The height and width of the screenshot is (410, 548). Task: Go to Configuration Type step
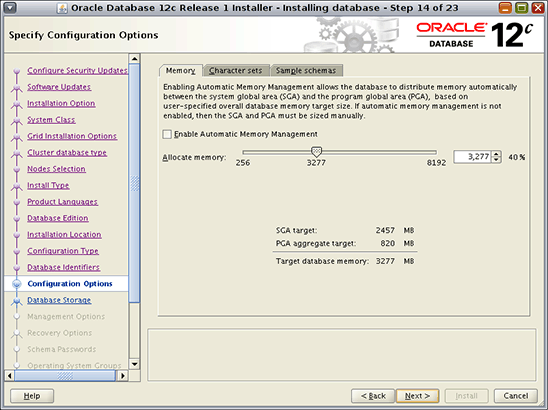point(63,251)
